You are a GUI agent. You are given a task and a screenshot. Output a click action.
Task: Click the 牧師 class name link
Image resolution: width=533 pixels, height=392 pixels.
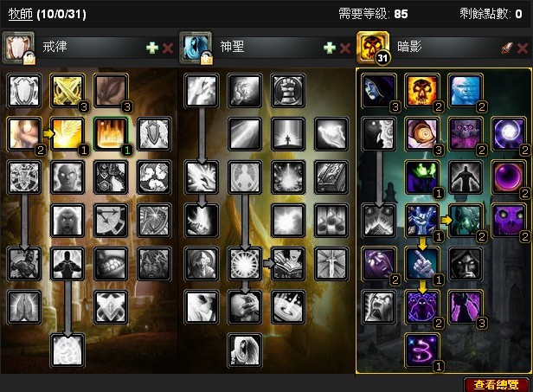pos(21,14)
